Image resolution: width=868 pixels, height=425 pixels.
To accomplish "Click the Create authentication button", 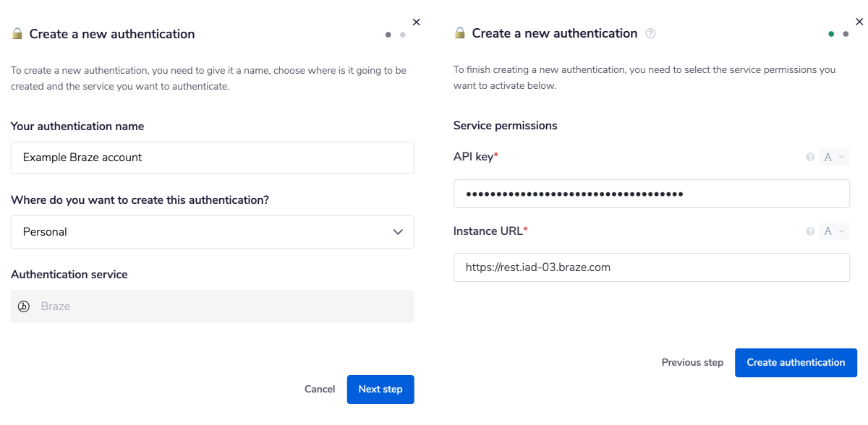I will [x=796, y=363].
